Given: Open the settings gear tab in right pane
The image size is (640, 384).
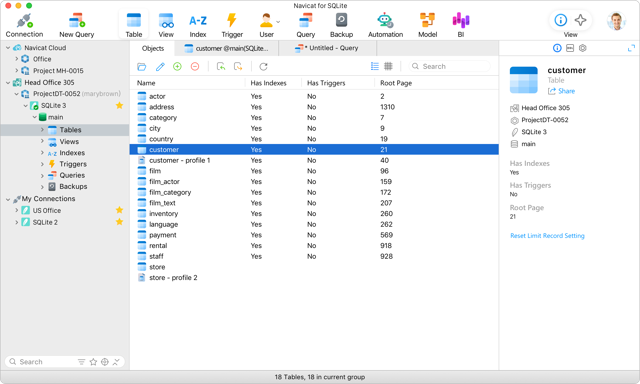Looking at the screenshot, I should 582,48.
